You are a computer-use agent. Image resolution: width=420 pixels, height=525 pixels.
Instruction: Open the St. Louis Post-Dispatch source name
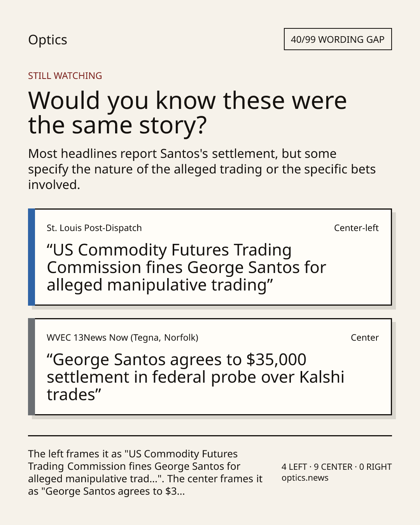pyautogui.click(x=94, y=228)
